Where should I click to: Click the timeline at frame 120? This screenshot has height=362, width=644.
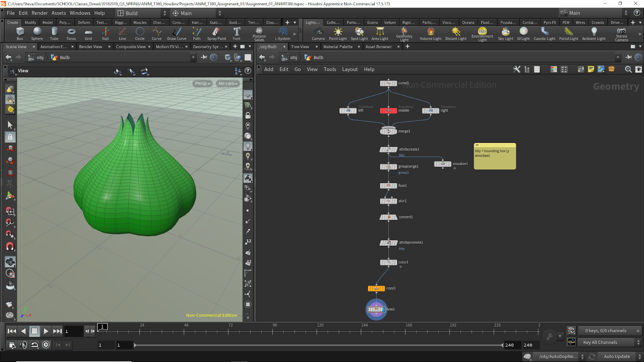[317, 331]
